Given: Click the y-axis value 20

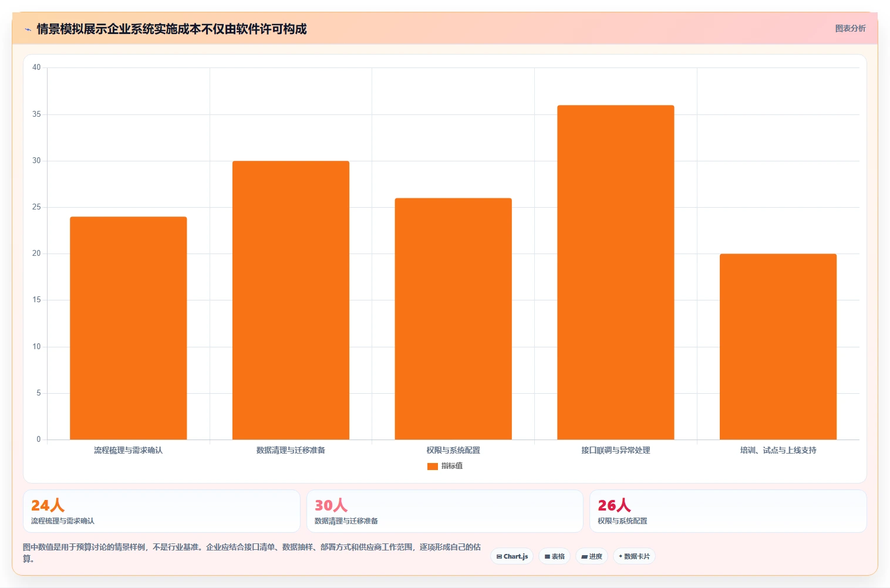Looking at the screenshot, I should [36, 254].
